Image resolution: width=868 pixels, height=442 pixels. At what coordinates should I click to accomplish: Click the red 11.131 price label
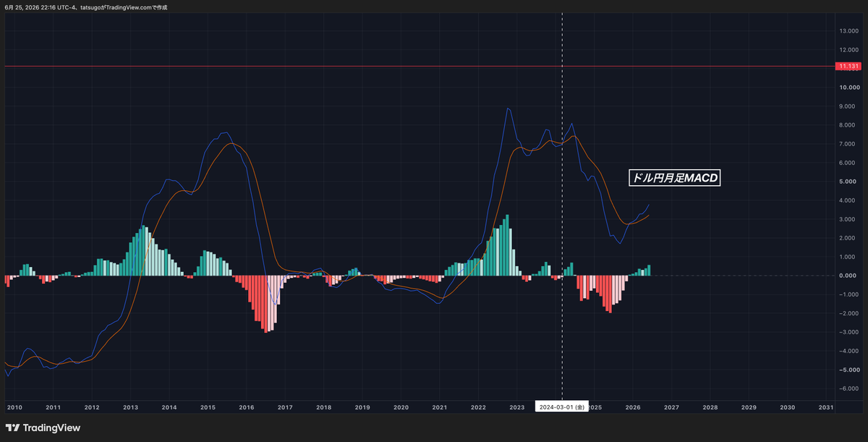pos(848,67)
